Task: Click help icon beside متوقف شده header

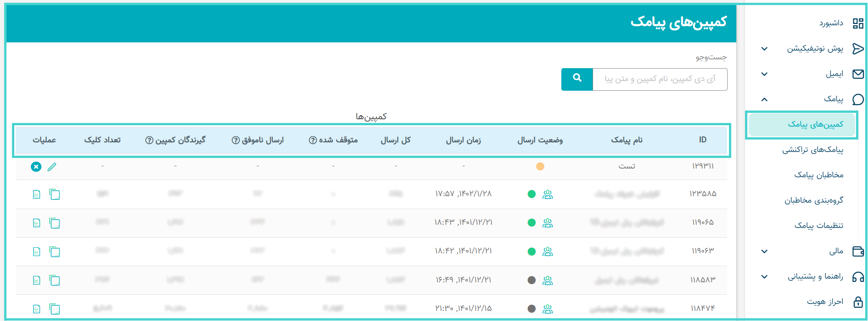Action: pyautogui.click(x=313, y=140)
